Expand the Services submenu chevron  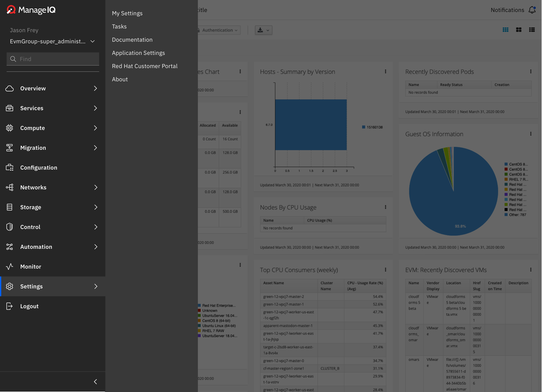coord(96,108)
